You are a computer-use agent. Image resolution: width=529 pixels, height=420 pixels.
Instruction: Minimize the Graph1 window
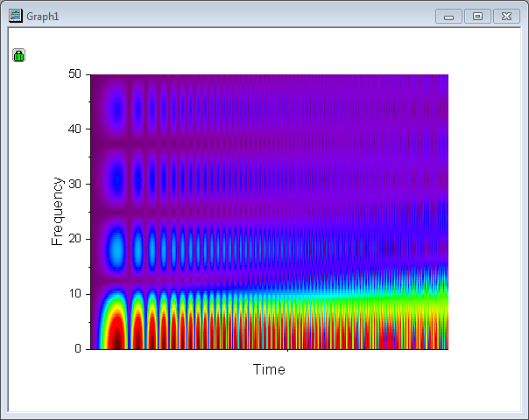pyautogui.click(x=448, y=16)
